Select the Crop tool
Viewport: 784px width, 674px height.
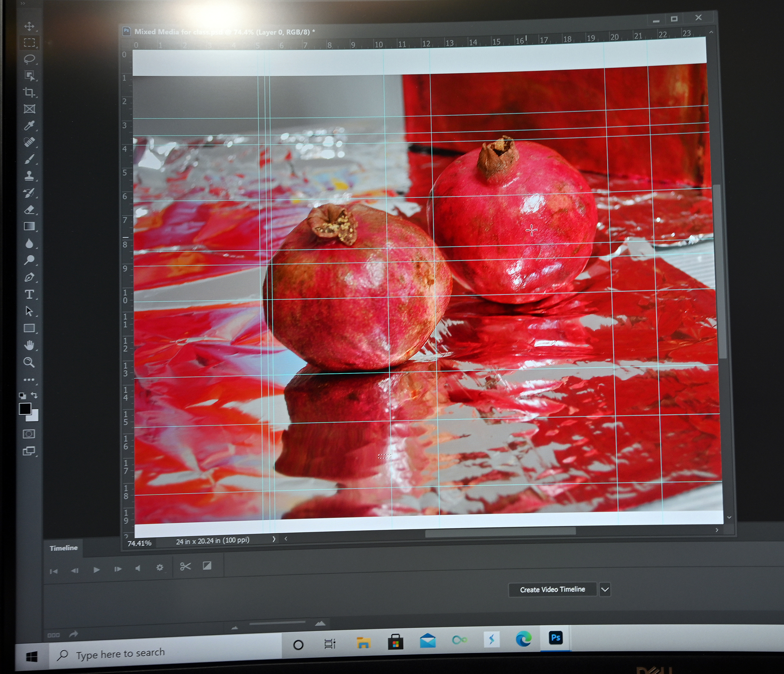click(x=29, y=92)
